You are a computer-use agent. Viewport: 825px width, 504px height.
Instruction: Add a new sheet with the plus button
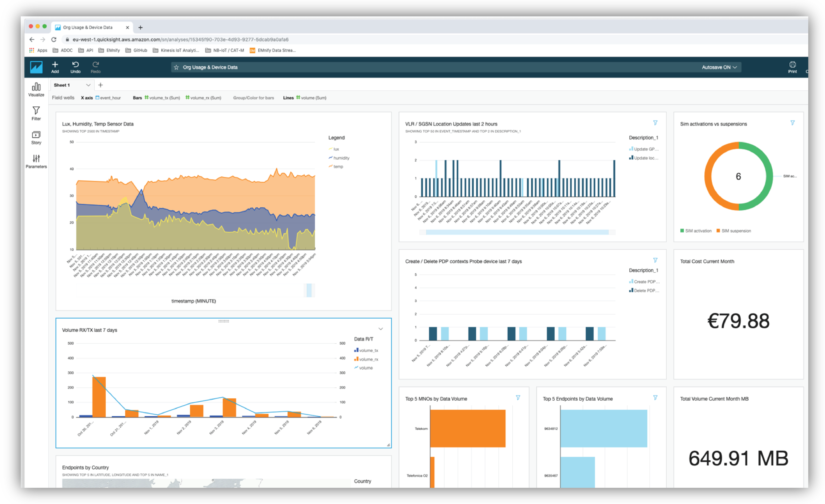[100, 85]
